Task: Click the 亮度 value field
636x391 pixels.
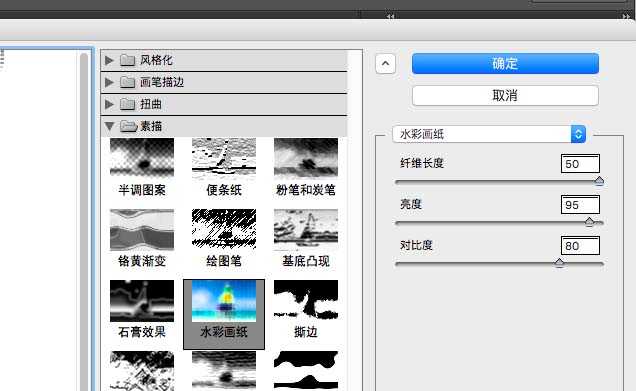Action: 580,204
